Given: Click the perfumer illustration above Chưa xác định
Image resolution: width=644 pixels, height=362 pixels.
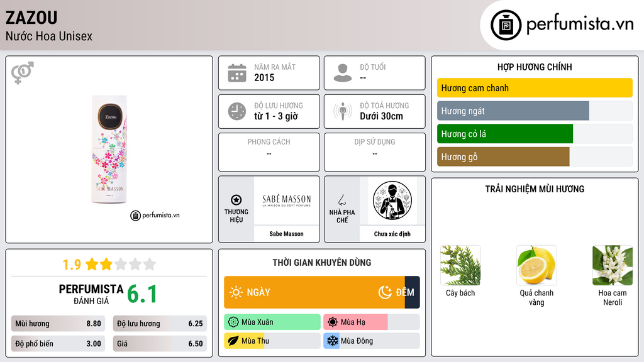Looking at the screenshot, I should (x=392, y=200).
